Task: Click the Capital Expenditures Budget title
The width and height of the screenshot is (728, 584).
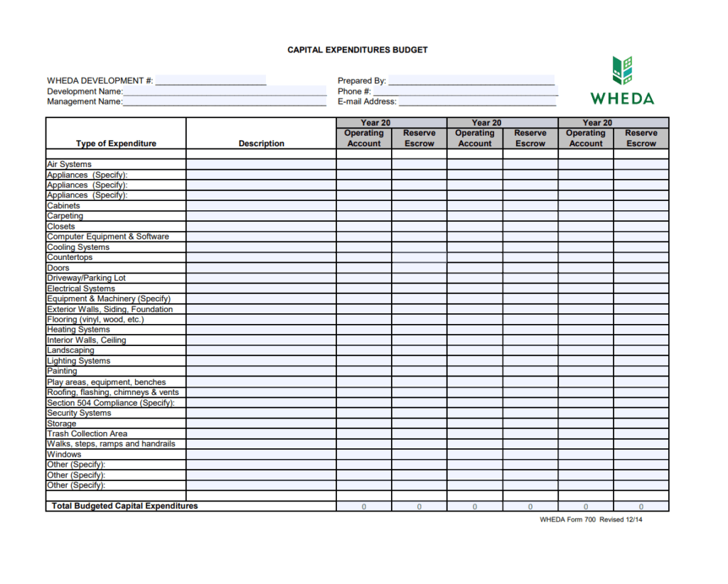Action: coord(358,50)
